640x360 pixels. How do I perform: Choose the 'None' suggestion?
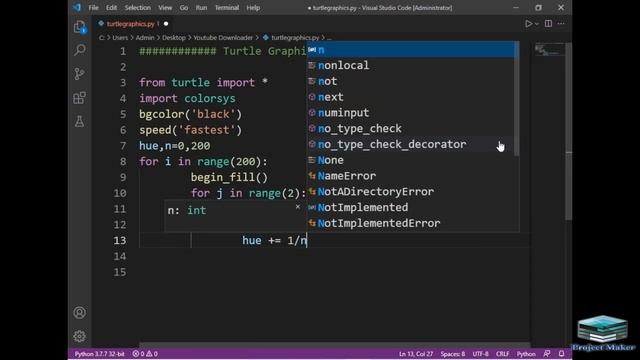(410, 160)
